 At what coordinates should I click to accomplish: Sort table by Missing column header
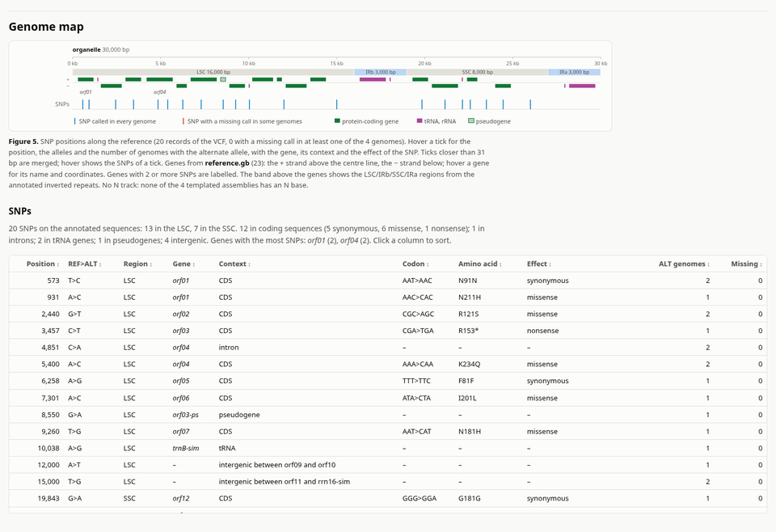pyautogui.click(x=747, y=264)
